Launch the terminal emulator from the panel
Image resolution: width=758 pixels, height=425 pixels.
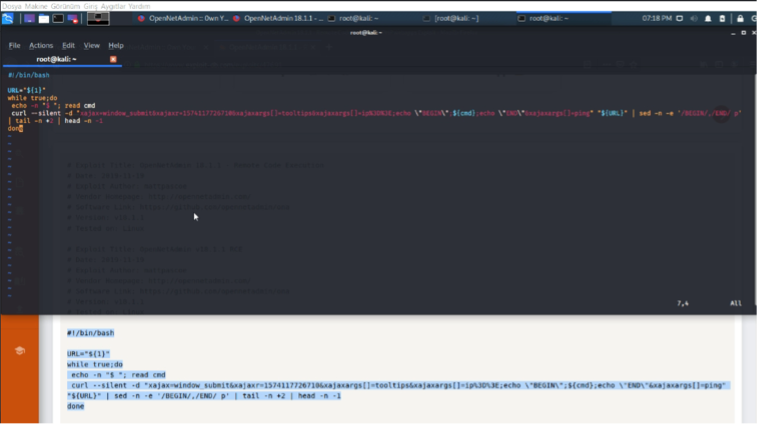click(x=58, y=18)
